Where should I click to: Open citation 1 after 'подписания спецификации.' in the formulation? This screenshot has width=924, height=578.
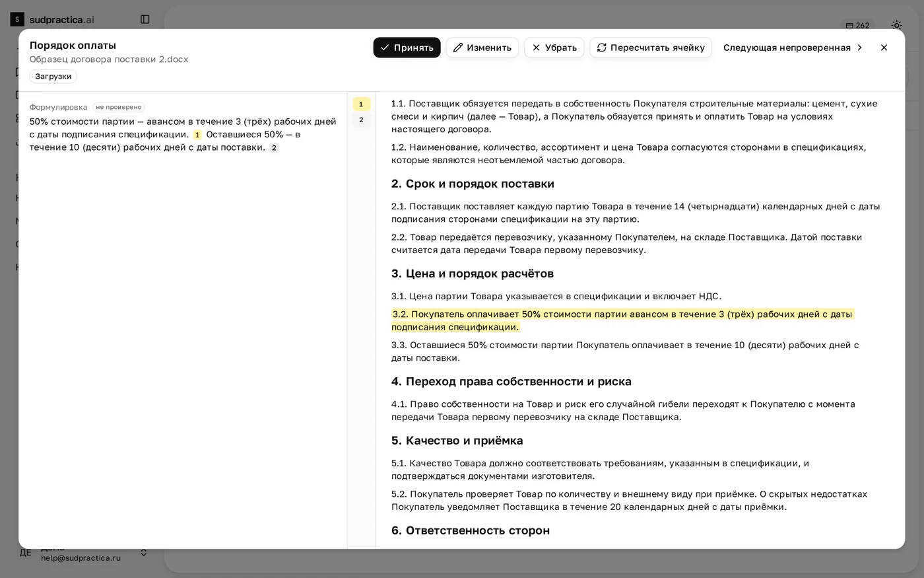[x=197, y=135]
